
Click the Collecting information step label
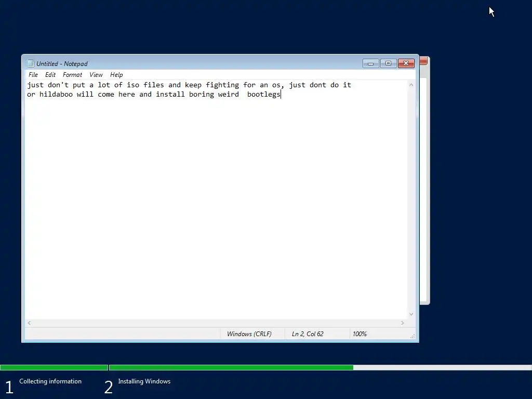point(50,381)
